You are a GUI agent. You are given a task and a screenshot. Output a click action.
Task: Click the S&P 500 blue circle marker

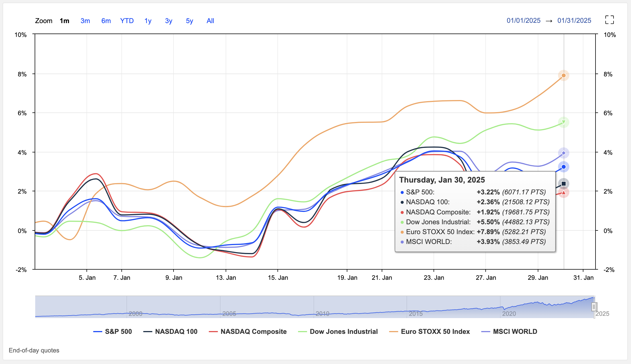564,167
